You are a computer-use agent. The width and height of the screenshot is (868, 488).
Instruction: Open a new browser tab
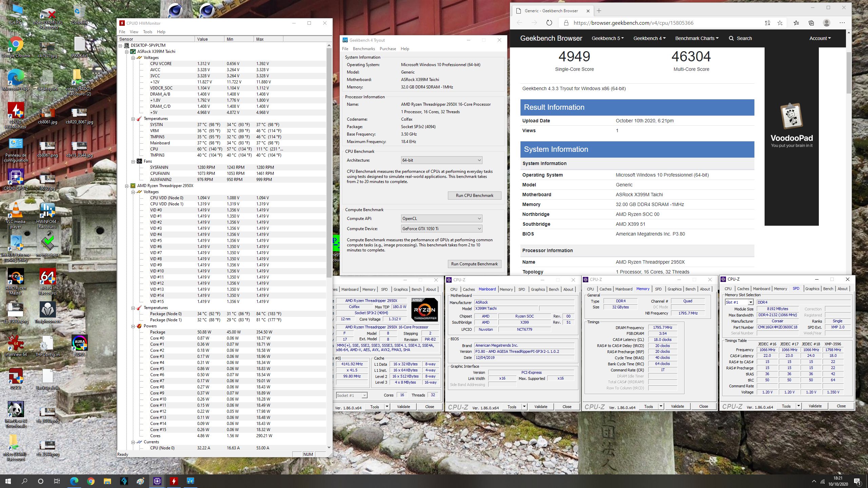[x=599, y=11]
